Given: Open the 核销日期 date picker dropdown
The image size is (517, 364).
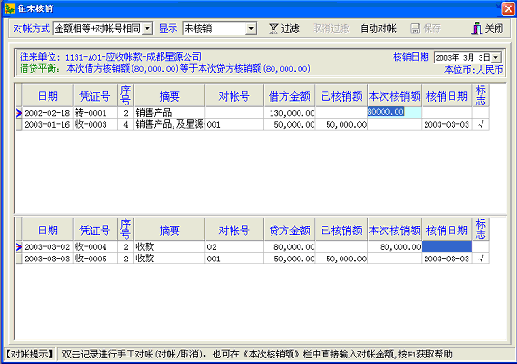Looking at the screenshot, I should [496, 57].
